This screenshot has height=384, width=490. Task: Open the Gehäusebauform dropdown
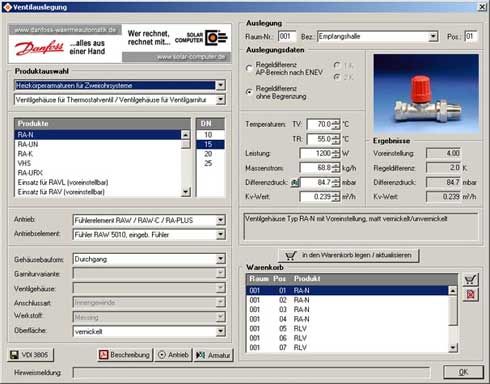(220, 259)
